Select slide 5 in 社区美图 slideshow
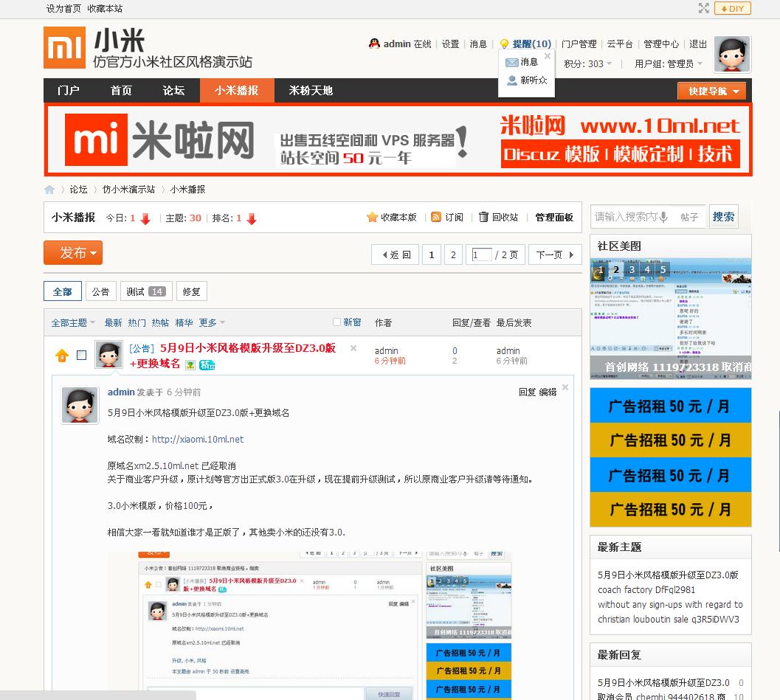Image resolution: width=780 pixels, height=700 pixels. 663,269
